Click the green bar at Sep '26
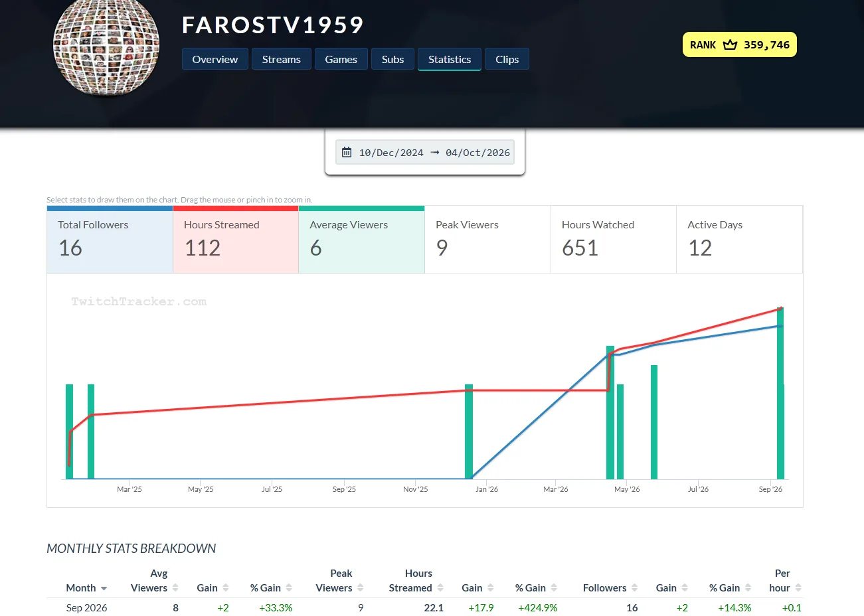 point(780,393)
